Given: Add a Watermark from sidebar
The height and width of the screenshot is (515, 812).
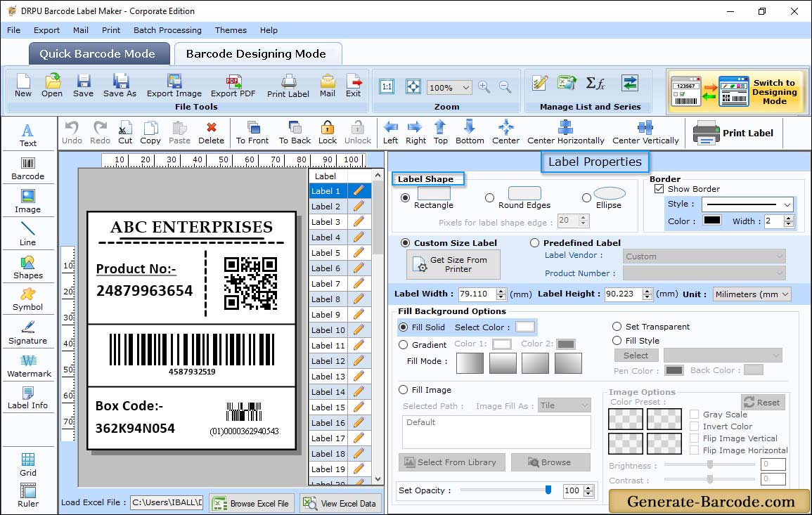Looking at the screenshot, I should pyautogui.click(x=29, y=366).
